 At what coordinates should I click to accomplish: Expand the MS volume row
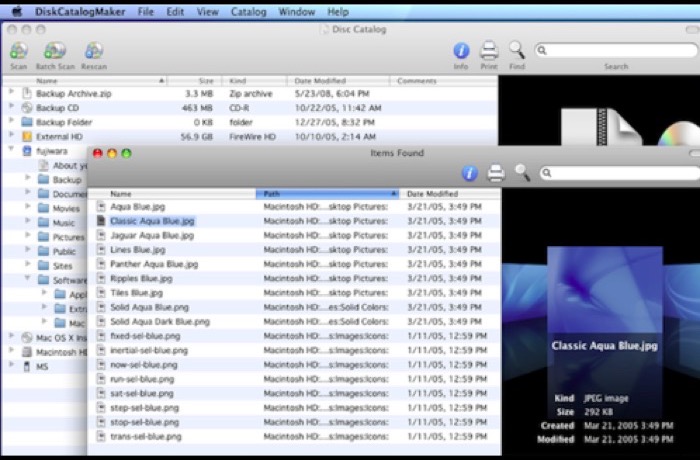[11, 364]
